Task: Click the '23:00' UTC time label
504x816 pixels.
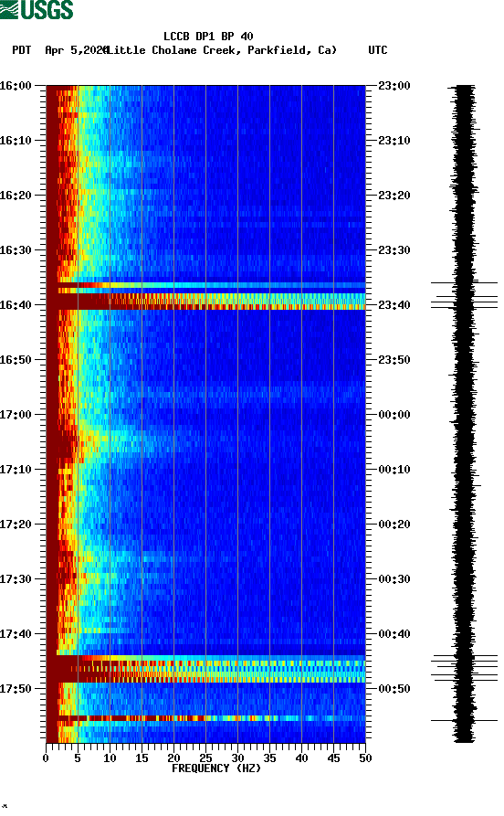Action: pos(394,85)
